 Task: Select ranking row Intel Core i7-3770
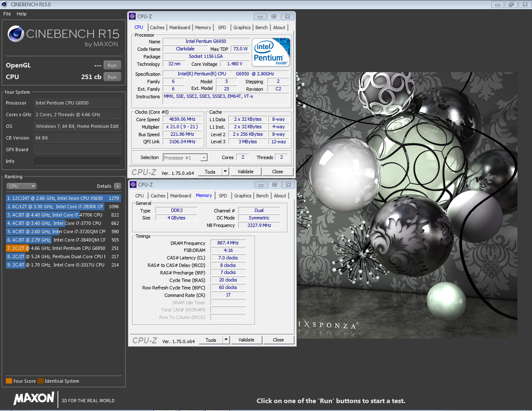(63, 223)
